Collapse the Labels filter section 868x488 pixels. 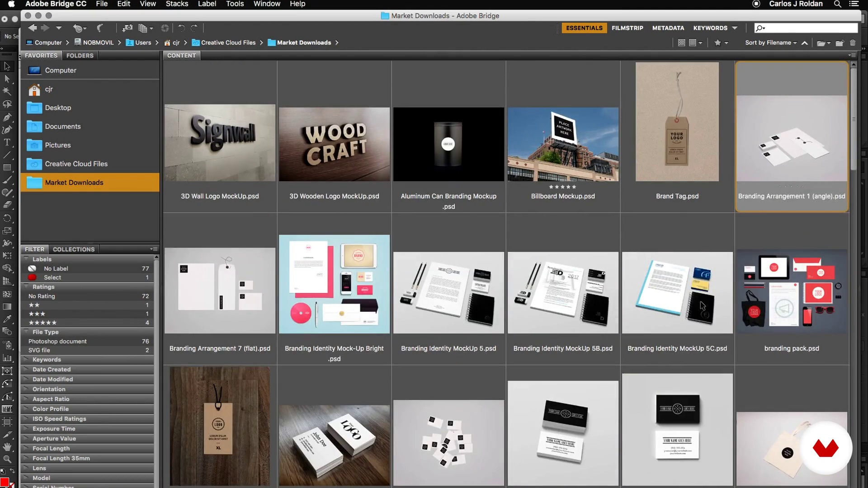[x=27, y=259]
